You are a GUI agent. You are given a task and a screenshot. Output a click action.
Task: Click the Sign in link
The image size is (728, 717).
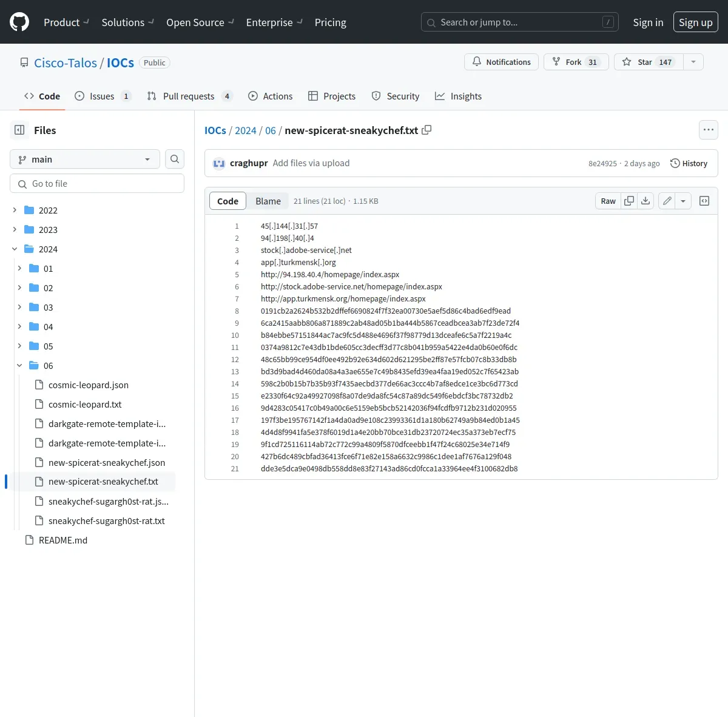(648, 22)
